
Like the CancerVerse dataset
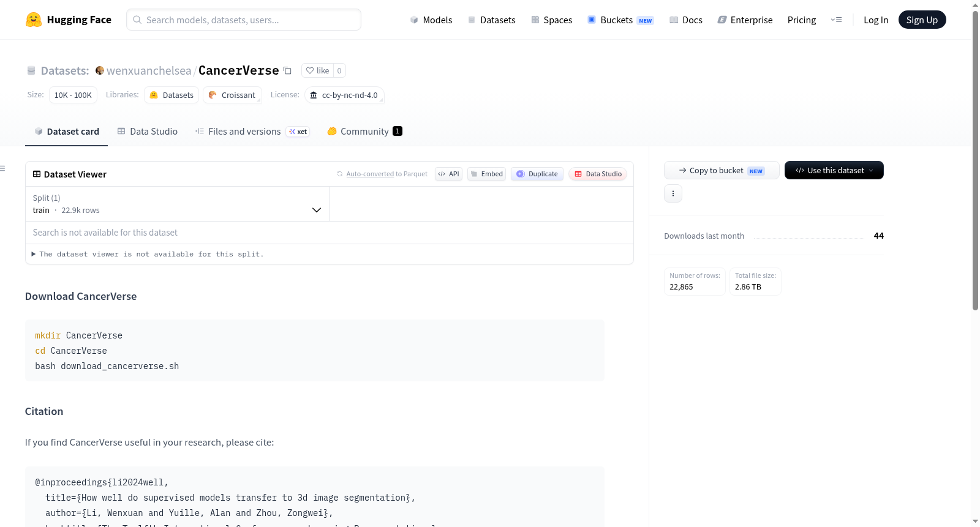coord(318,70)
